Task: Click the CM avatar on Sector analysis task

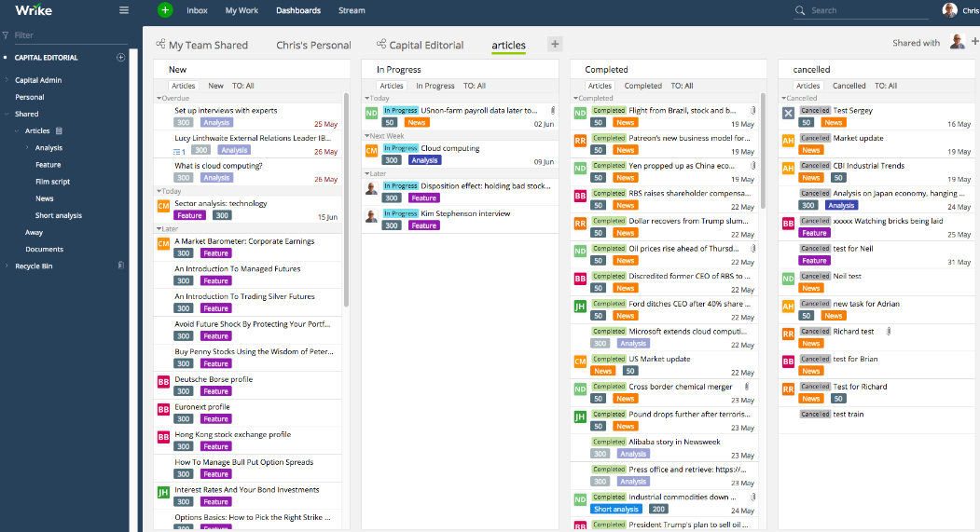Action: (x=163, y=205)
